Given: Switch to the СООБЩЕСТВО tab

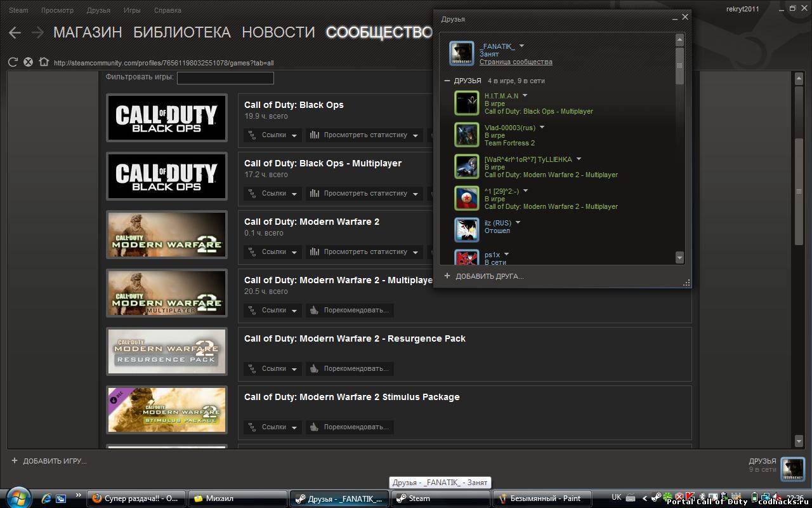Looking at the screenshot, I should point(379,32).
